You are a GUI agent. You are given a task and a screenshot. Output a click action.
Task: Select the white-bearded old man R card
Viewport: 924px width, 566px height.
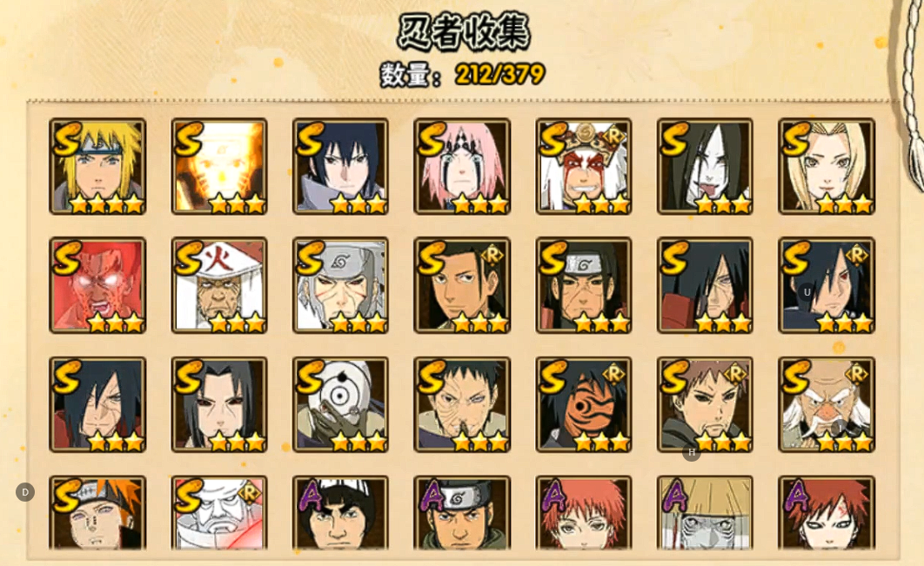click(x=827, y=404)
